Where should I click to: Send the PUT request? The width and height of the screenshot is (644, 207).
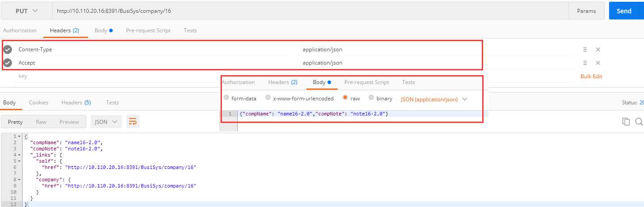point(624,11)
